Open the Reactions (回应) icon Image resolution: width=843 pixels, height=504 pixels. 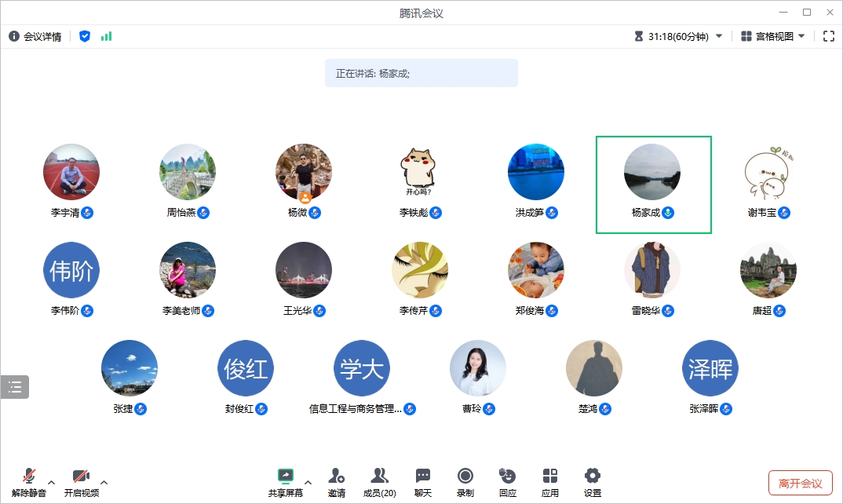[508, 477]
